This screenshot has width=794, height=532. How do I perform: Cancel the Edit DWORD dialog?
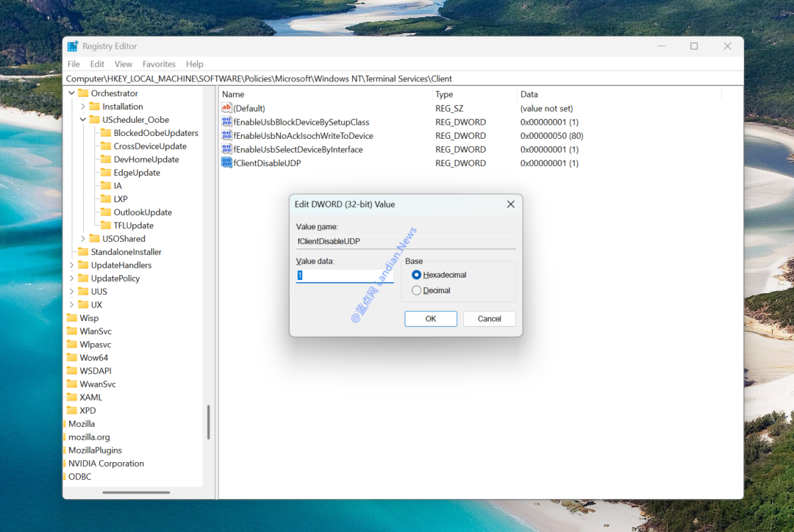coord(489,319)
